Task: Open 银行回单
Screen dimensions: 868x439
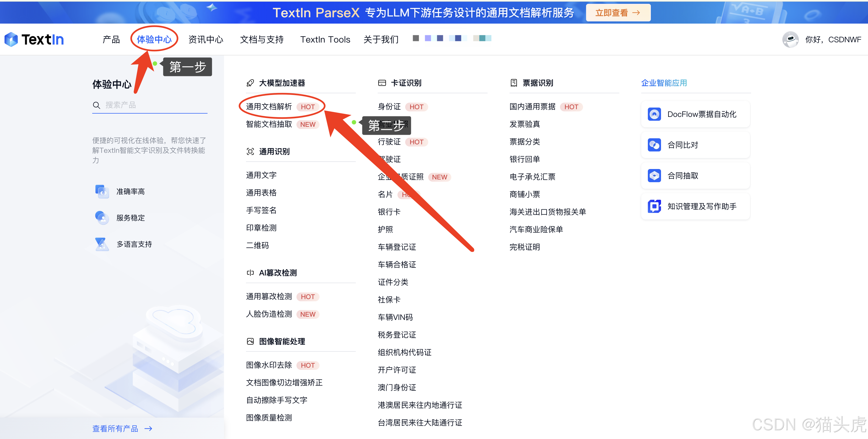Action: [525, 159]
